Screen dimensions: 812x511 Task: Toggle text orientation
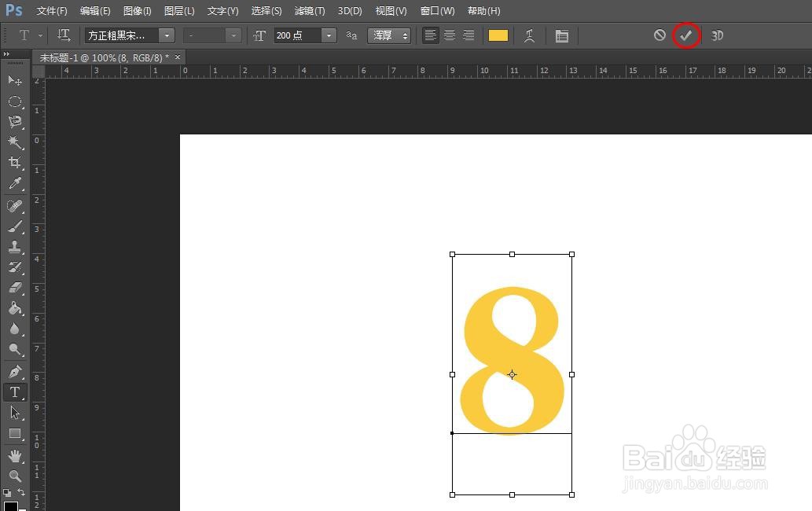64,35
